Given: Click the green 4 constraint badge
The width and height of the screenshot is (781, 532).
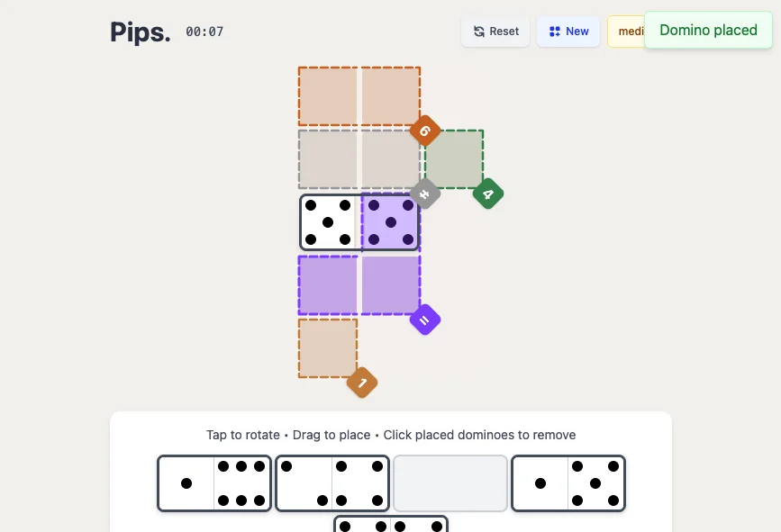Looking at the screenshot, I should pos(488,194).
